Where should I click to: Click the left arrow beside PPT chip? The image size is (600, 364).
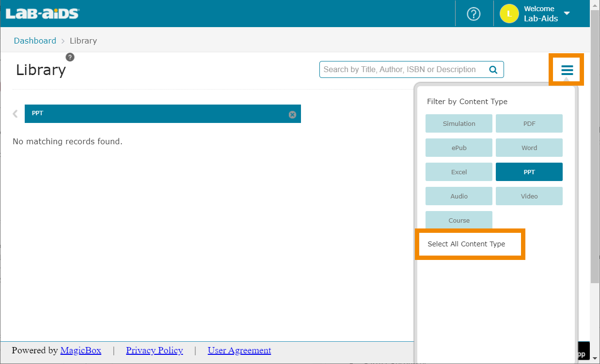click(16, 114)
